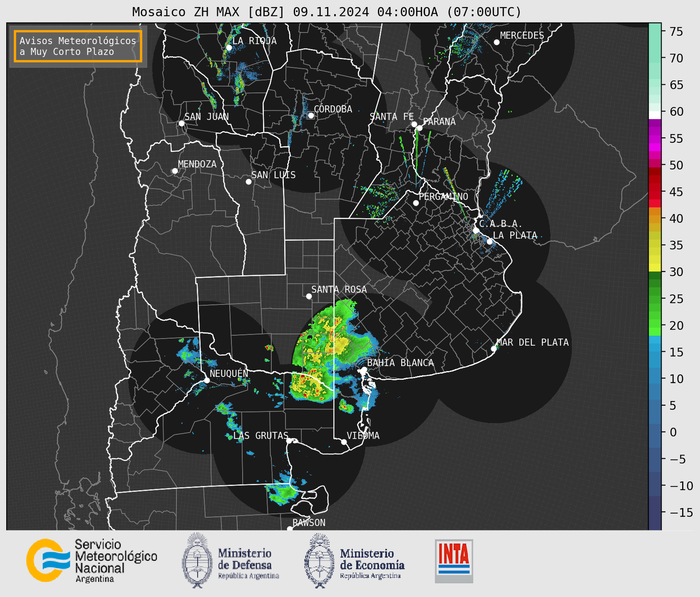Click the magenta 55 dBZ color band

[x=655, y=139]
